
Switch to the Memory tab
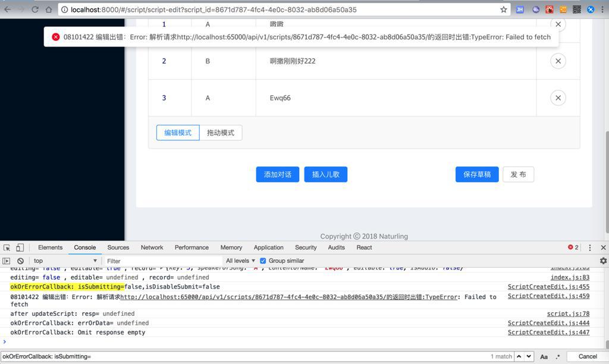pos(231,247)
